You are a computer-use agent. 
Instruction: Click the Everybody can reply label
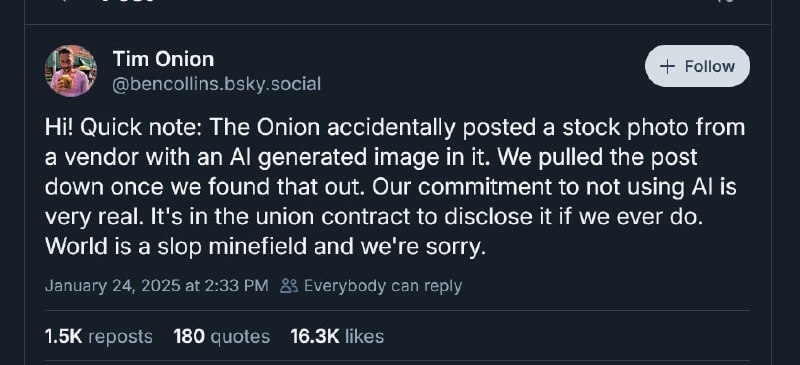coord(383,286)
